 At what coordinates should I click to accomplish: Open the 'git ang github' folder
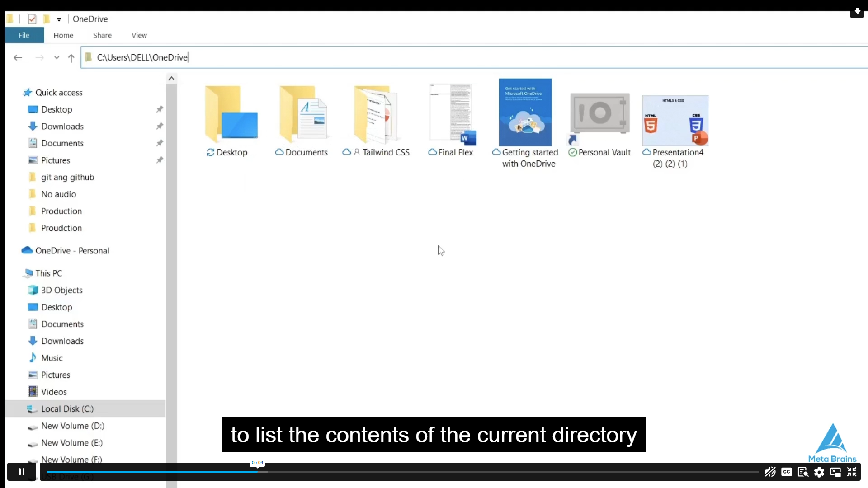61,177
